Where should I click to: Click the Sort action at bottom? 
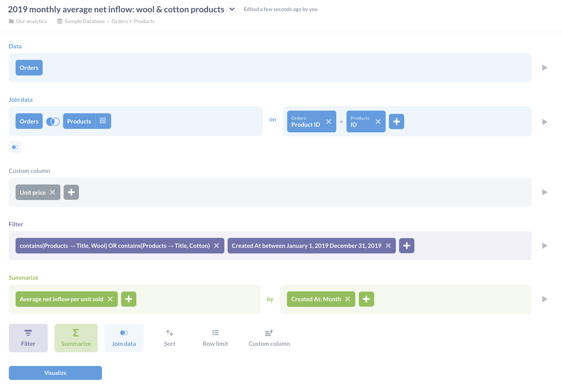(x=169, y=338)
